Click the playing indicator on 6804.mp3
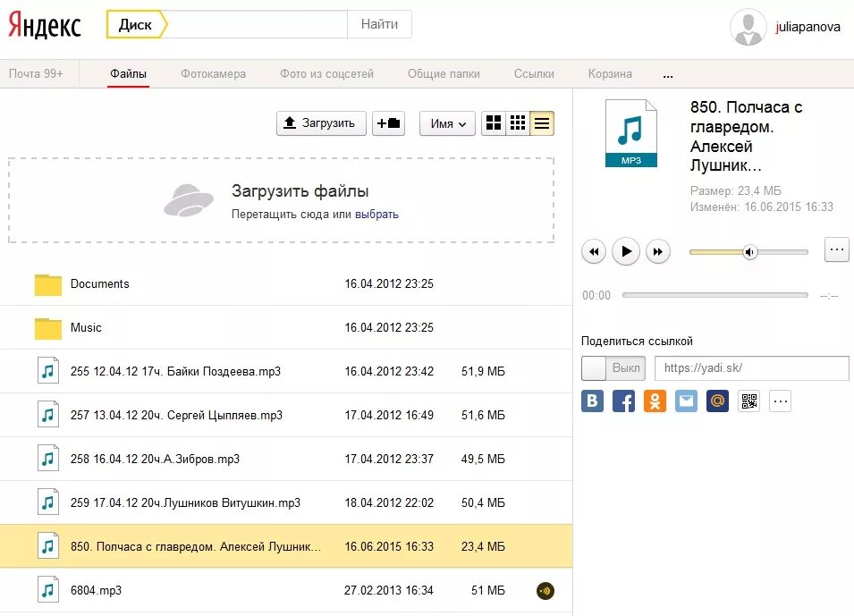 [x=545, y=590]
